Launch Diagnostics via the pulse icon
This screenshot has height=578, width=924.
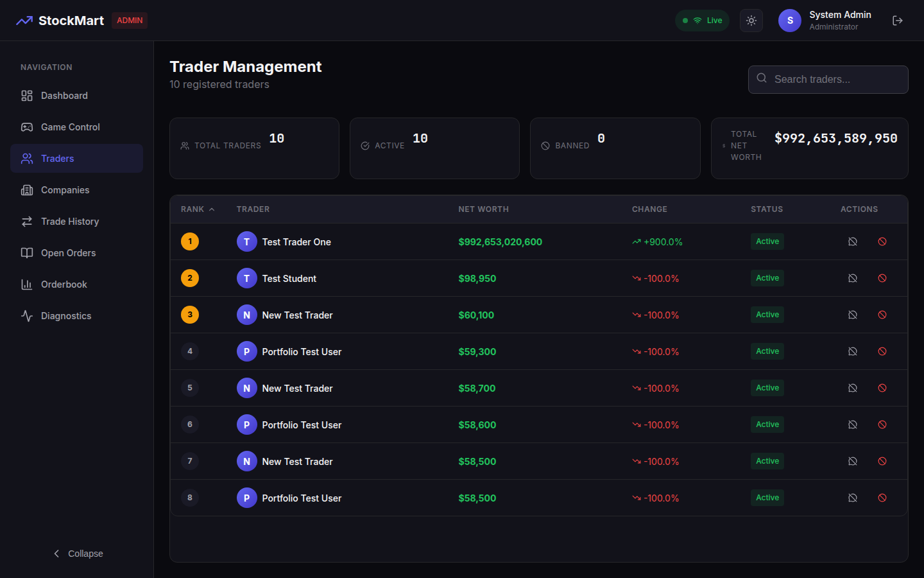click(26, 315)
